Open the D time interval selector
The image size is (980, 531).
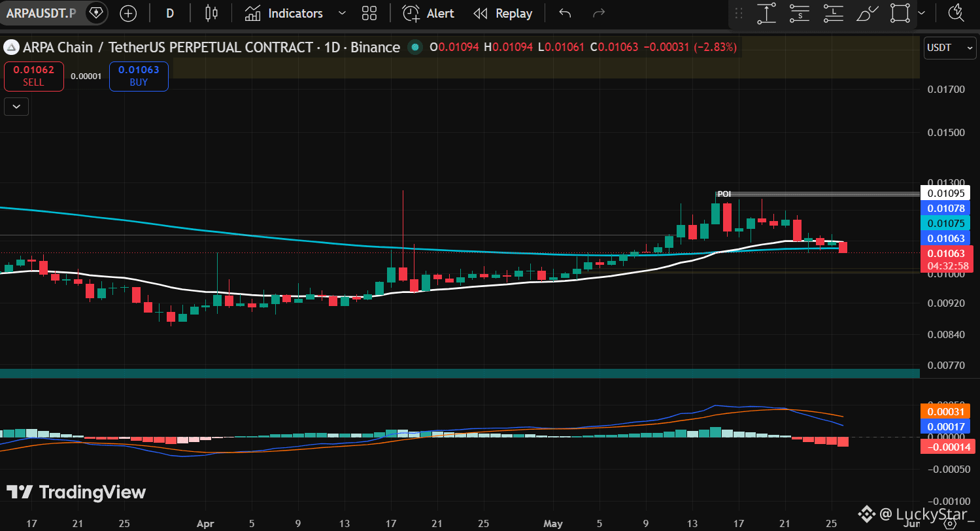tap(170, 13)
